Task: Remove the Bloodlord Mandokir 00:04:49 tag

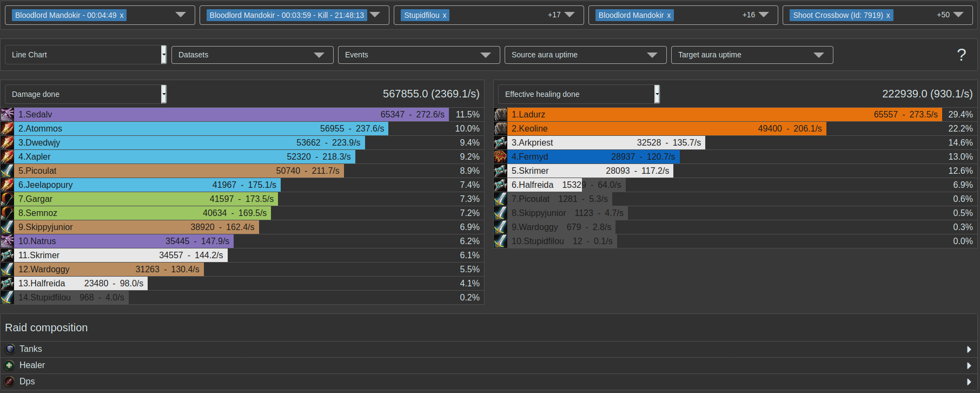Action: click(122, 15)
